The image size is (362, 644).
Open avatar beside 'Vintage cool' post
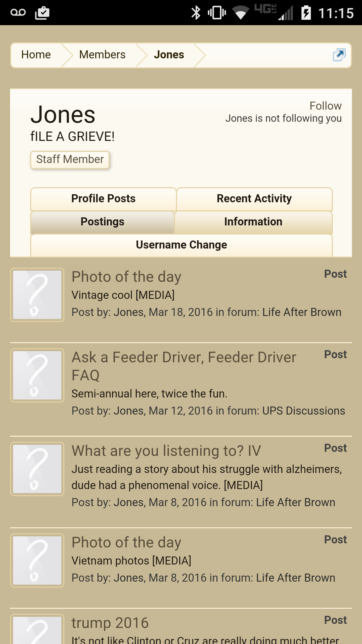[x=37, y=295]
